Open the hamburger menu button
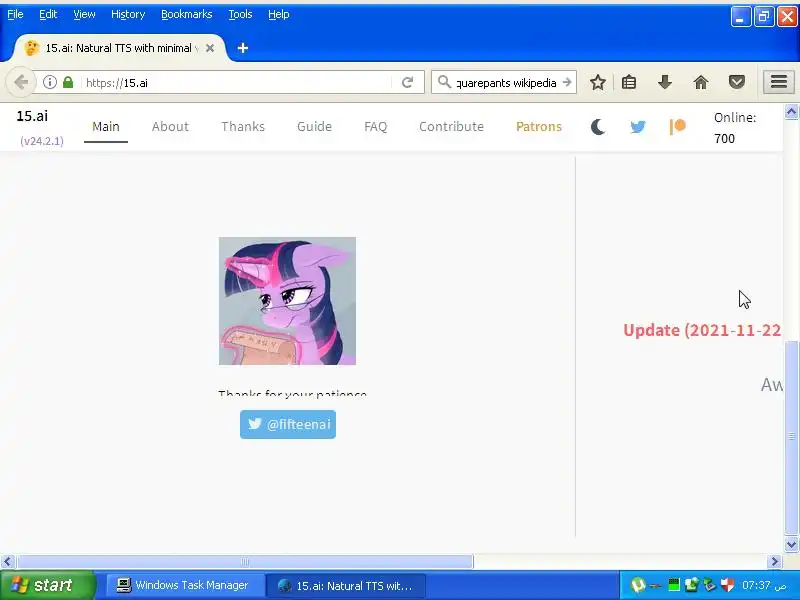The height and width of the screenshot is (600, 800). tap(779, 82)
